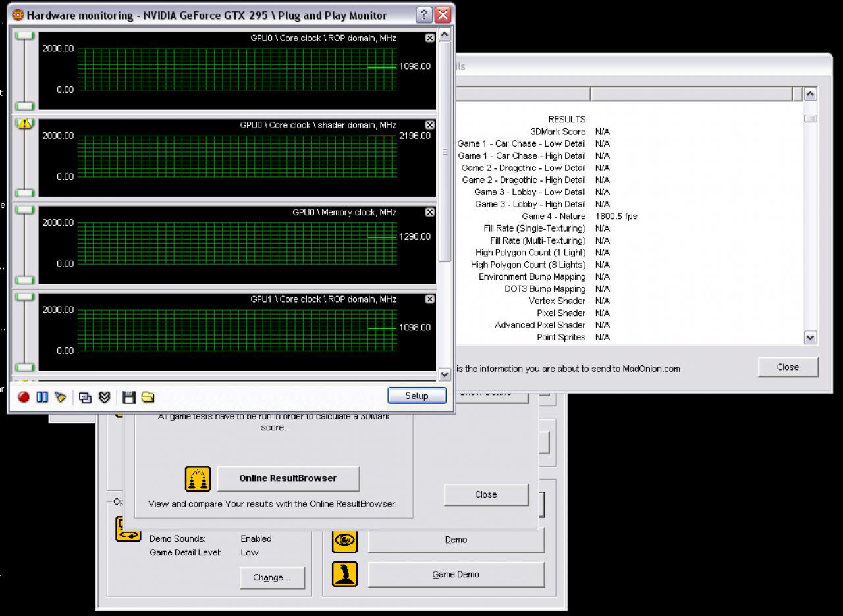Click the 1800.5 fps value

[616, 217]
